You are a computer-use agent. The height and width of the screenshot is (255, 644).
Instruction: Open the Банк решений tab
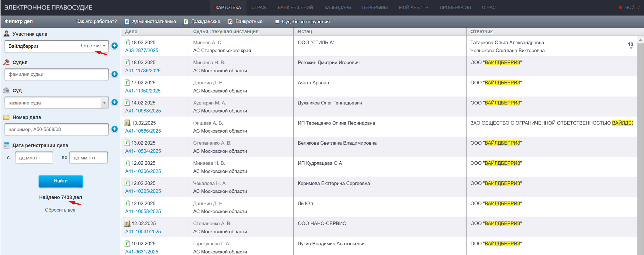pos(295,7)
